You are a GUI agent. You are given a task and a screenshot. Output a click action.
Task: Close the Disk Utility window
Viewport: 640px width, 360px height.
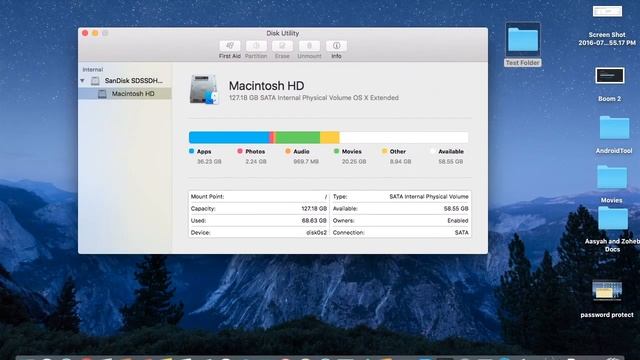(85, 33)
